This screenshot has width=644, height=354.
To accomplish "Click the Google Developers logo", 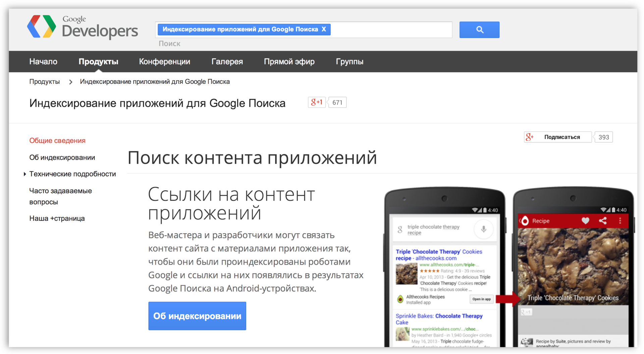I will 83,27.
